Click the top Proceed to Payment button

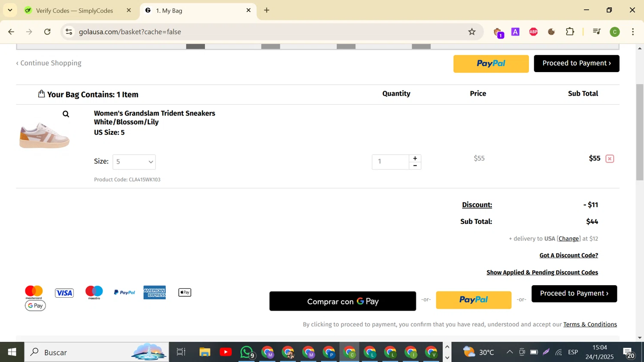(x=577, y=63)
